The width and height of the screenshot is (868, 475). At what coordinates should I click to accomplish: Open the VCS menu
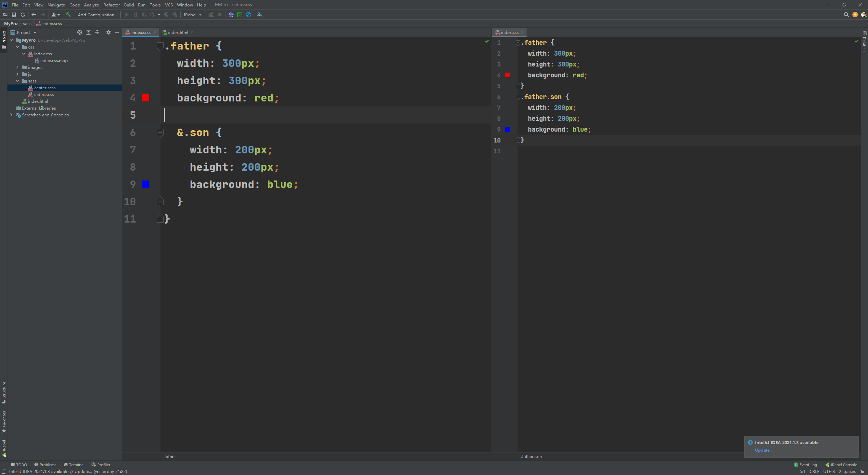pyautogui.click(x=169, y=5)
